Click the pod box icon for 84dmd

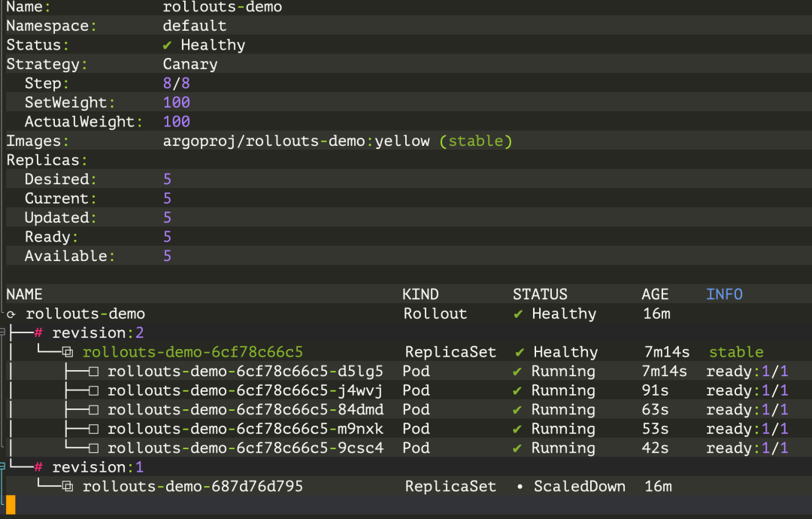tap(94, 410)
